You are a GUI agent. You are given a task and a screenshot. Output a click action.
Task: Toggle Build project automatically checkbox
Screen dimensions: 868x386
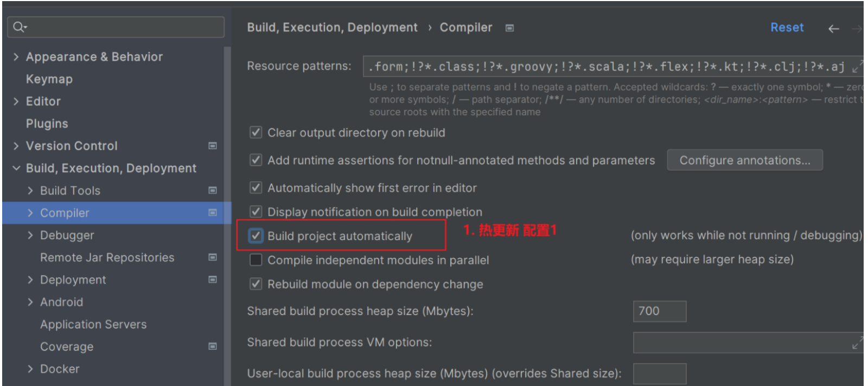[x=256, y=236]
